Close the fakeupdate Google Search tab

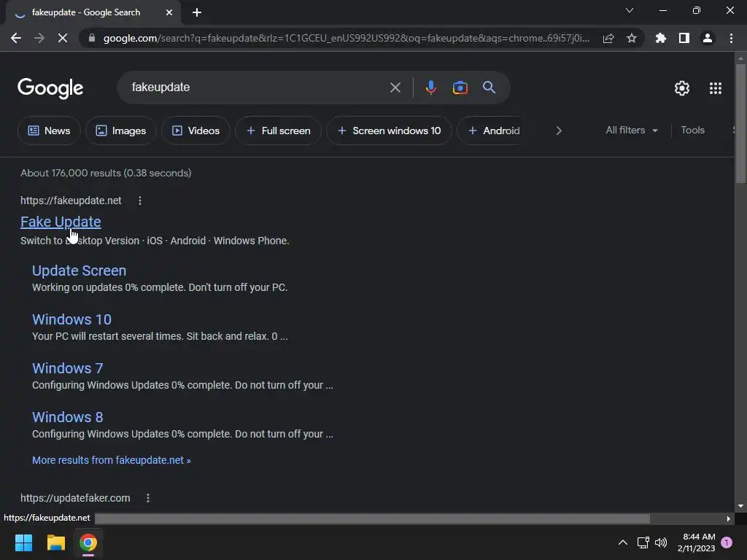tap(169, 12)
